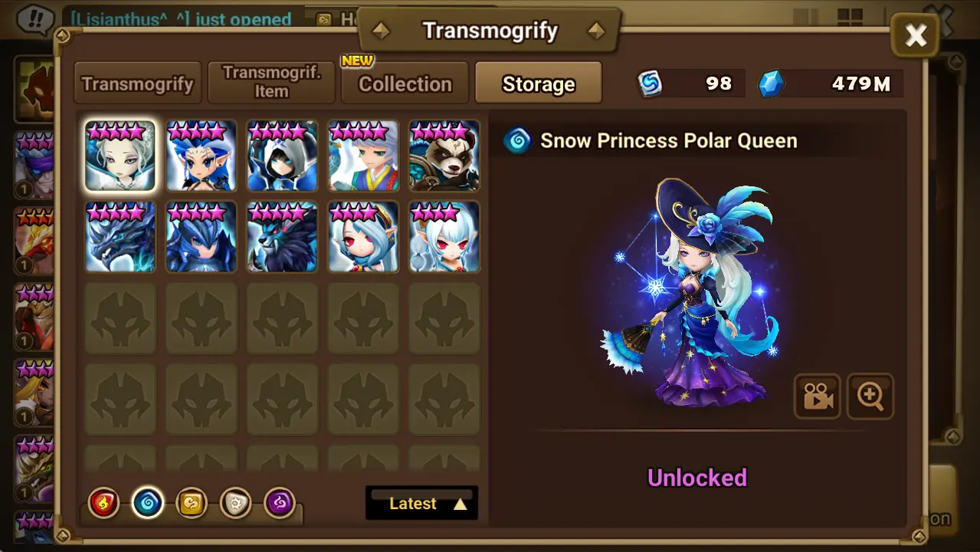Open the video camera preview icon
Viewport: 980px width, 552px height.
817,396
